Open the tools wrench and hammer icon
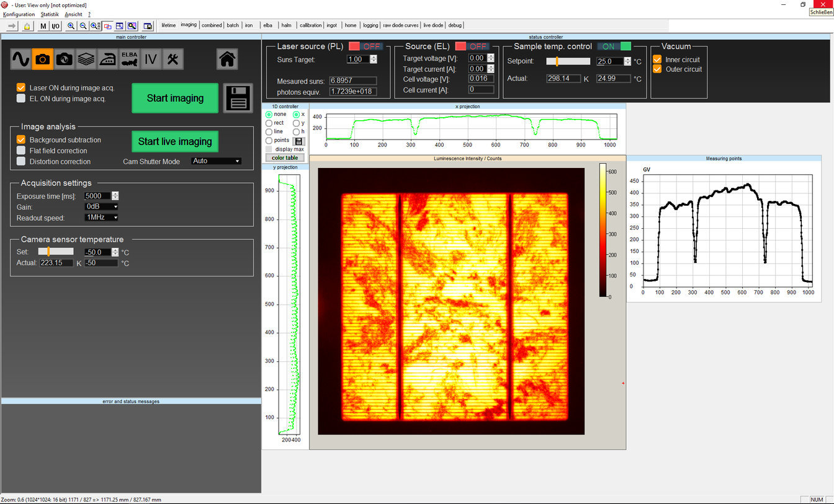 tap(173, 59)
